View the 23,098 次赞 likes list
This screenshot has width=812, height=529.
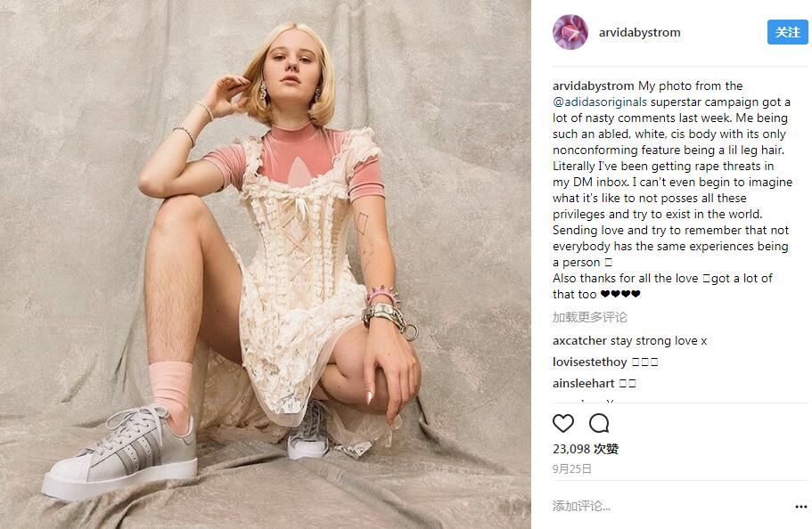[585, 450]
